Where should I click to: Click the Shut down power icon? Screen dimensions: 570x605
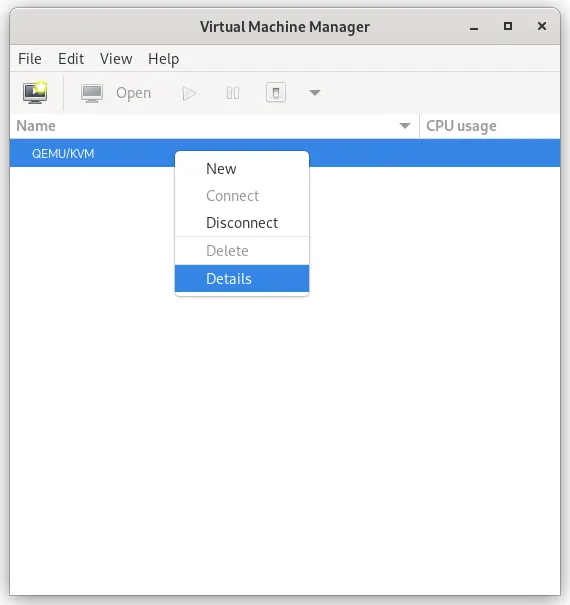pos(276,93)
